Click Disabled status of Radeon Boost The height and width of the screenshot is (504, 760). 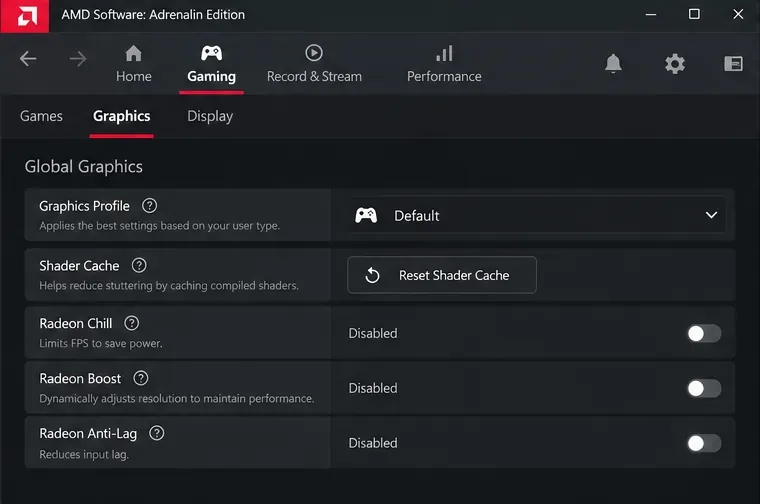click(x=373, y=388)
